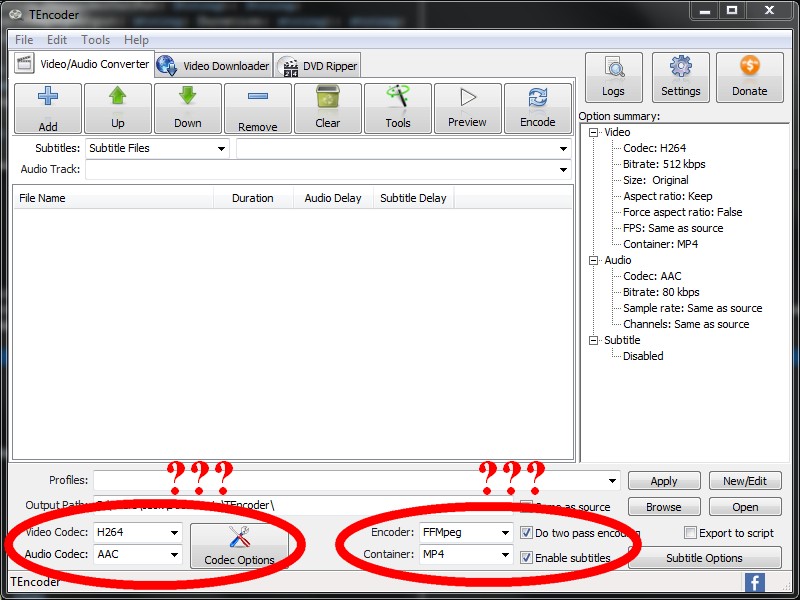Open Settings via the gear icon
Image resolution: width=800 pixels, height=600 pixels.
[680, 68]
